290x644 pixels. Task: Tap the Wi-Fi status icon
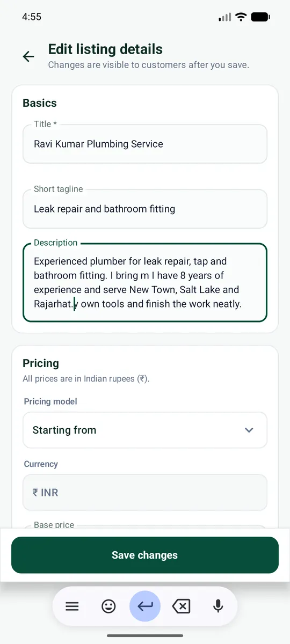click(241, 17)
